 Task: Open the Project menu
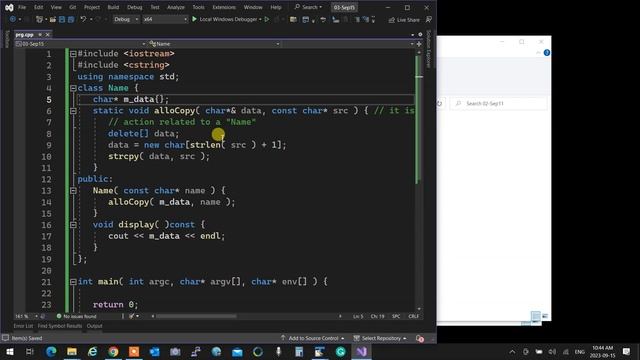[92, 7]
